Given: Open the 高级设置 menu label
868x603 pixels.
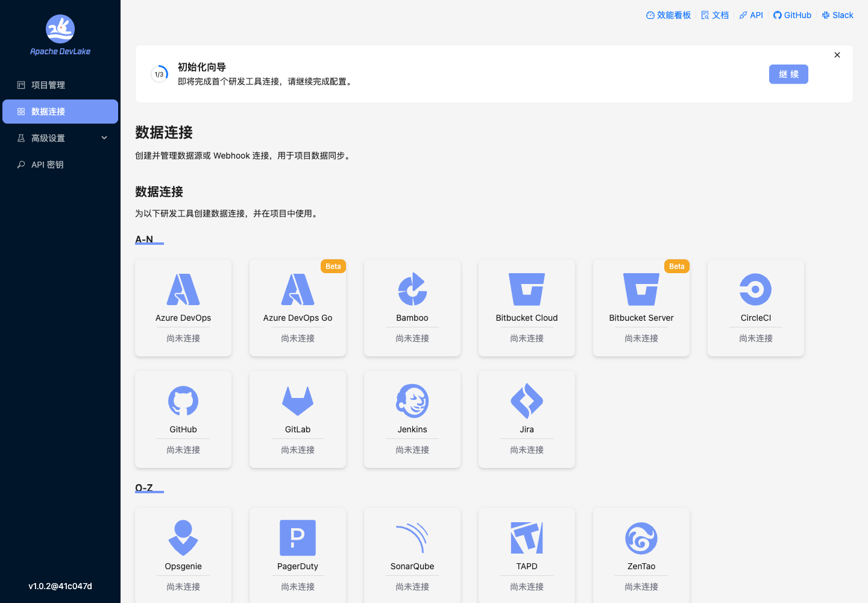Looking at the screenshot, I should coord(48,138).
